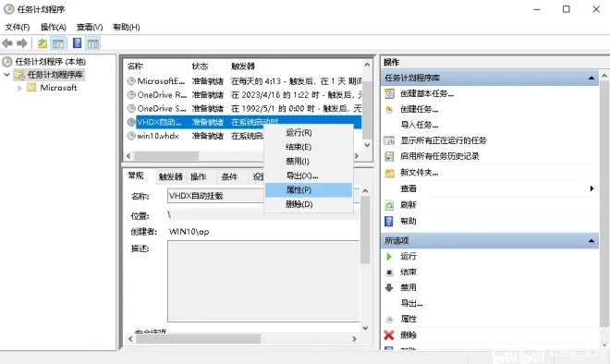Select the VHDX自动... task row
Image resolution: width=610 pixels, height=364 pixels.
click(x=243, y=122)
